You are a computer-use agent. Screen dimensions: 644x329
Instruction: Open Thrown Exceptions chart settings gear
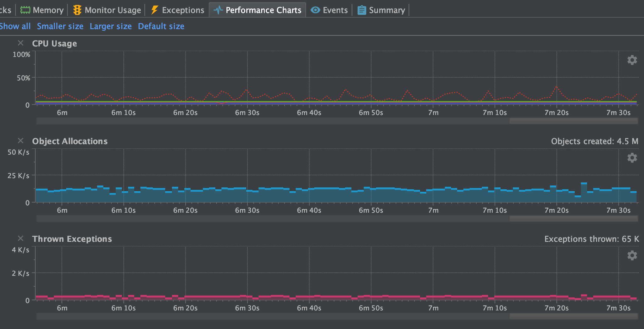(x=632, y=255)
